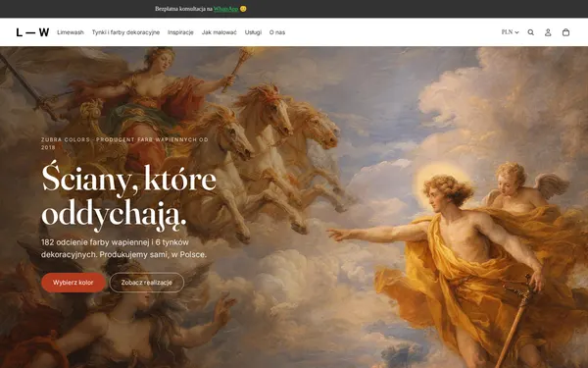
Task: Open the search magnifier icon
Action: (530, 32)
